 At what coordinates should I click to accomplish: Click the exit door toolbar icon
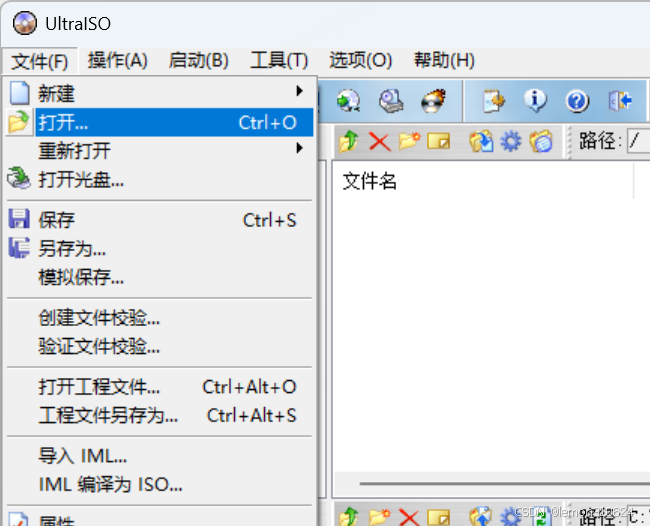(620, 101)
